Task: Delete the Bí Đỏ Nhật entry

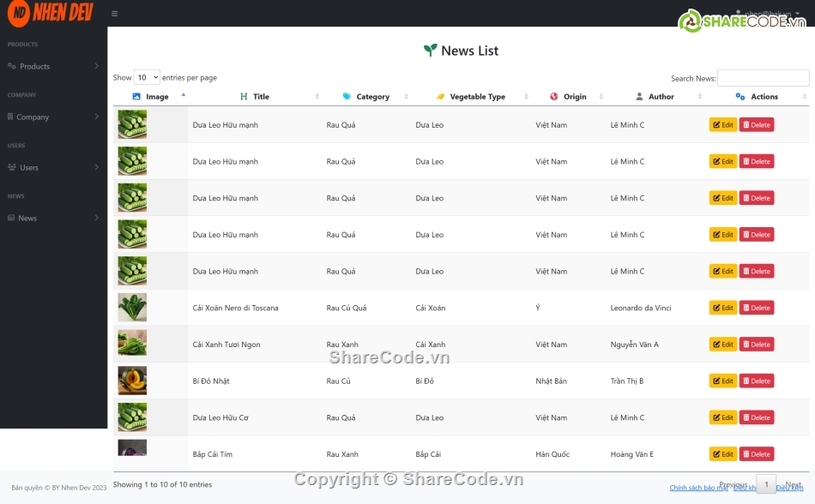Action: 757,381
